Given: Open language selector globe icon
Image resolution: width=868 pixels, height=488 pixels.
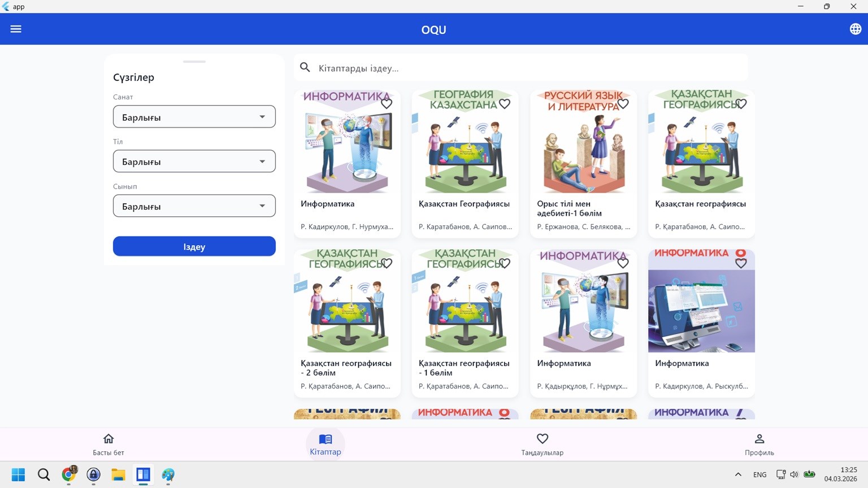Looking at the screenshot, I should tap(856, 29).
